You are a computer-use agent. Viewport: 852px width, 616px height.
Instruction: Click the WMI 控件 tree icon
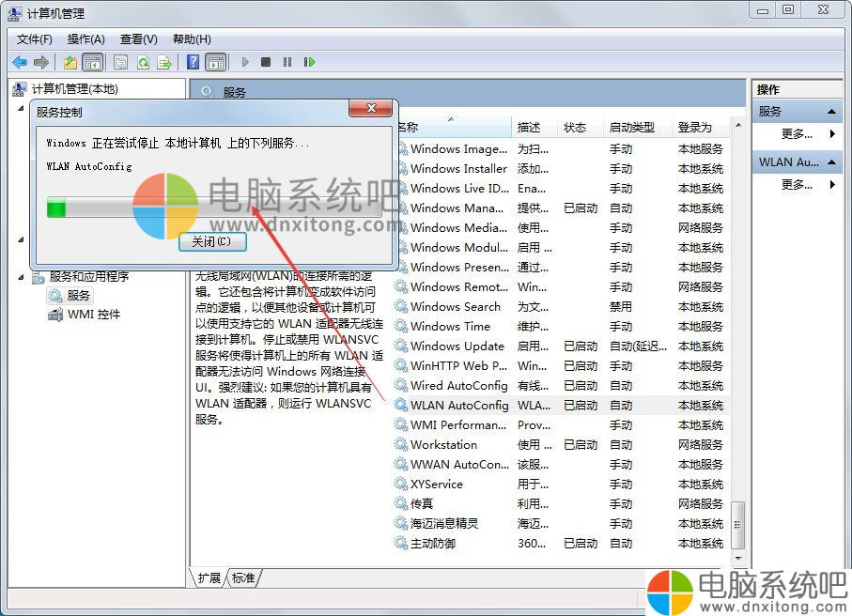click(55, 314)
